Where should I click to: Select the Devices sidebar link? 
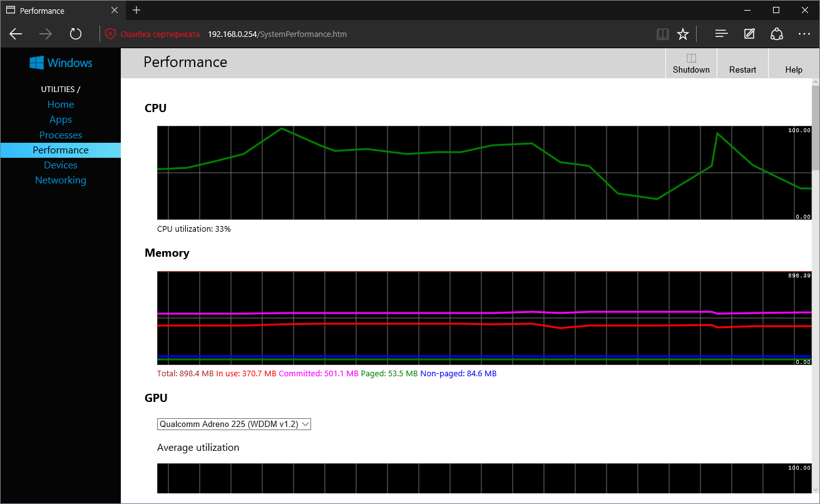[61, 165]
